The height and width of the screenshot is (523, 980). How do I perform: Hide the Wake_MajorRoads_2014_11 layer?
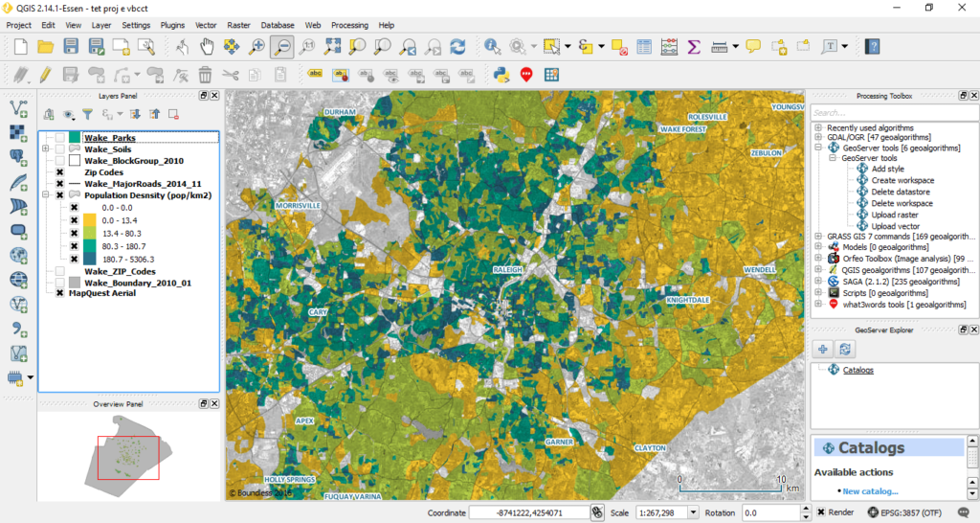click(60, 184)
